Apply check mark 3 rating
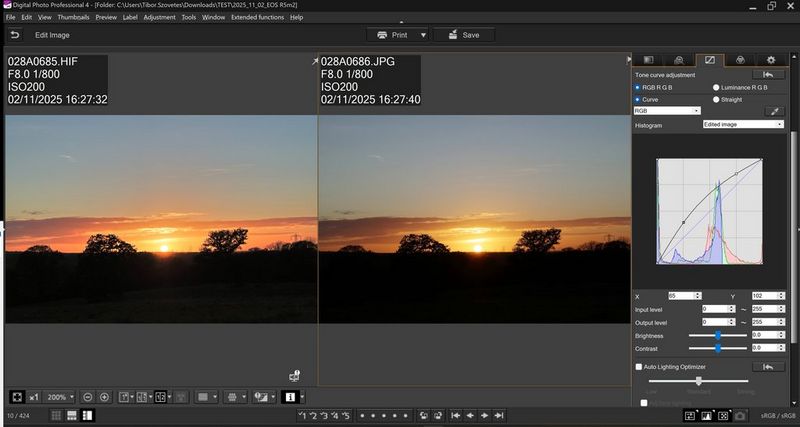 pos(324,416)
